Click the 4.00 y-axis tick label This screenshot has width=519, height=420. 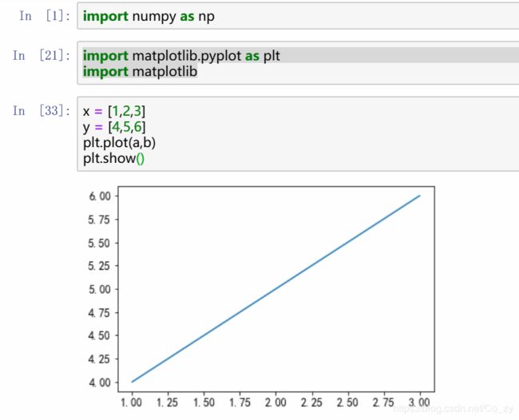click(x=103, y=382)
